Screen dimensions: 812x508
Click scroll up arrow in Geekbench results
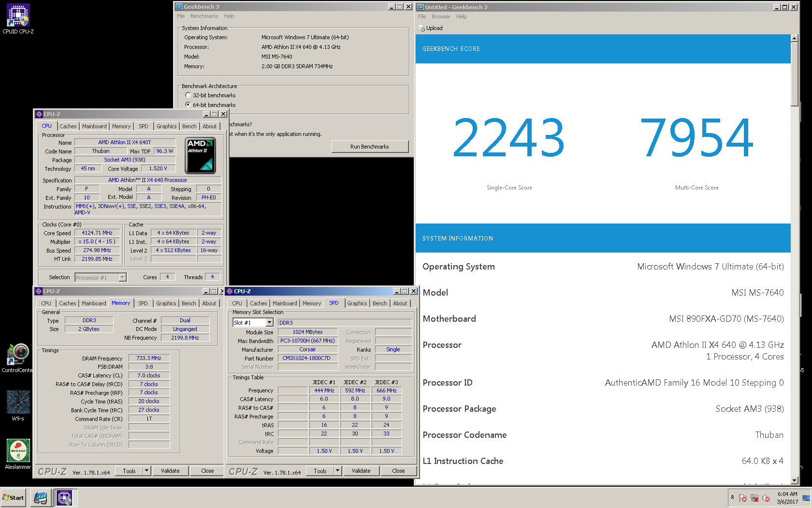(795, 38)
